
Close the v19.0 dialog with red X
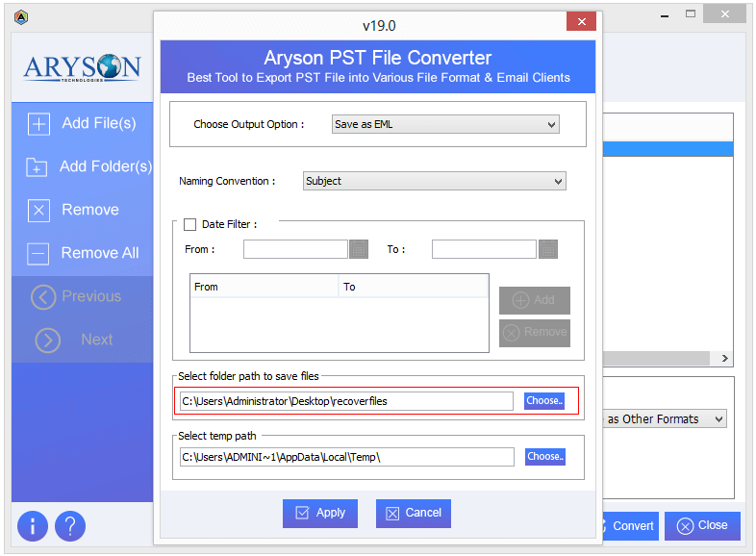tap(582, 21)
